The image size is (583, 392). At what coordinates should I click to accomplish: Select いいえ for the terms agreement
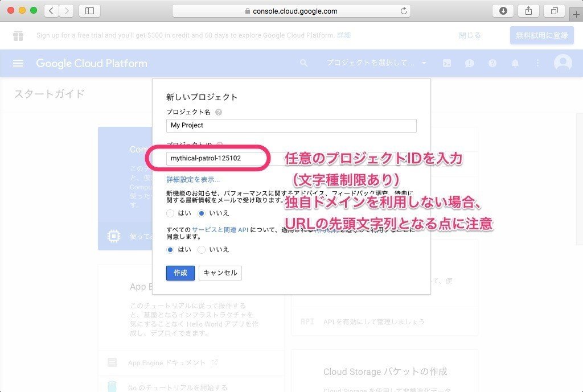click(201, 250)
